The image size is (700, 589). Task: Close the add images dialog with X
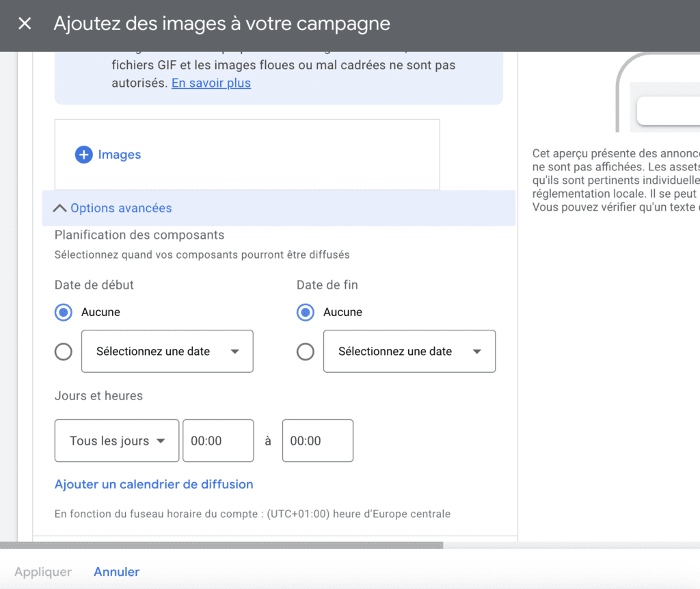click(25, 24)
